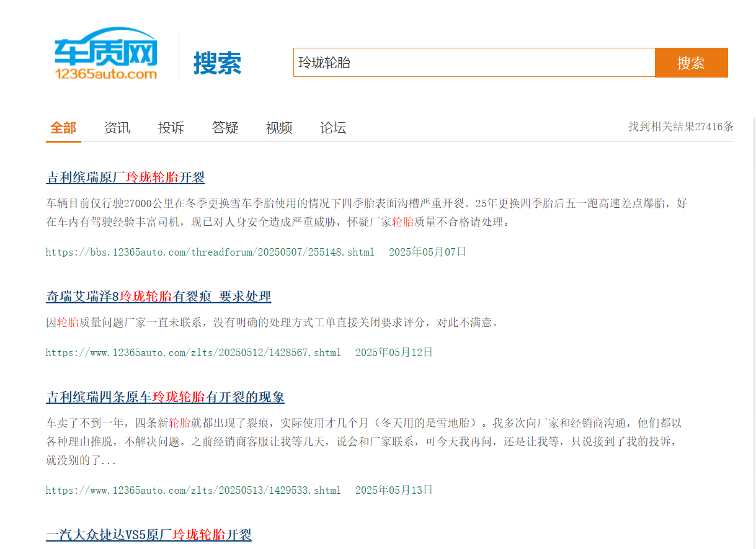756x549 pixels.
Task: Click the date 2025年05月07日
Action: coord(427,252)
